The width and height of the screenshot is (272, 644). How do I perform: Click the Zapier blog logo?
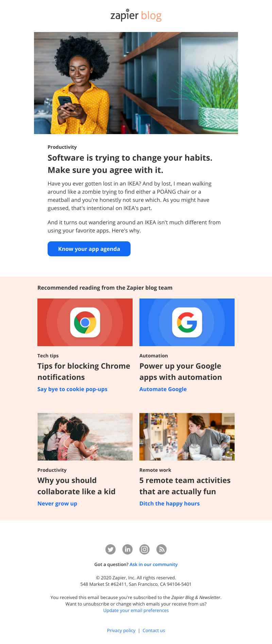pyautogui.click(x=136, y=15)
